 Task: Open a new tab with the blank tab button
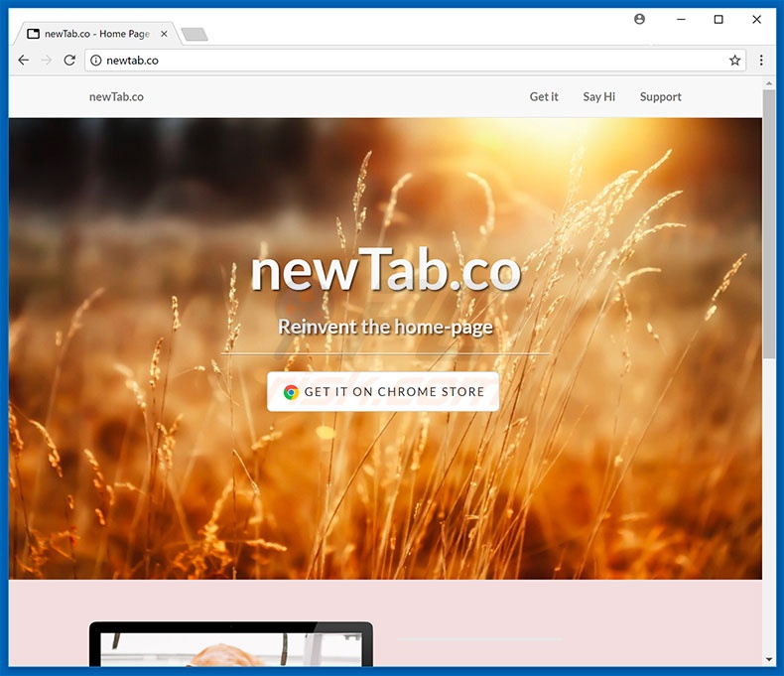pos(195,34)
